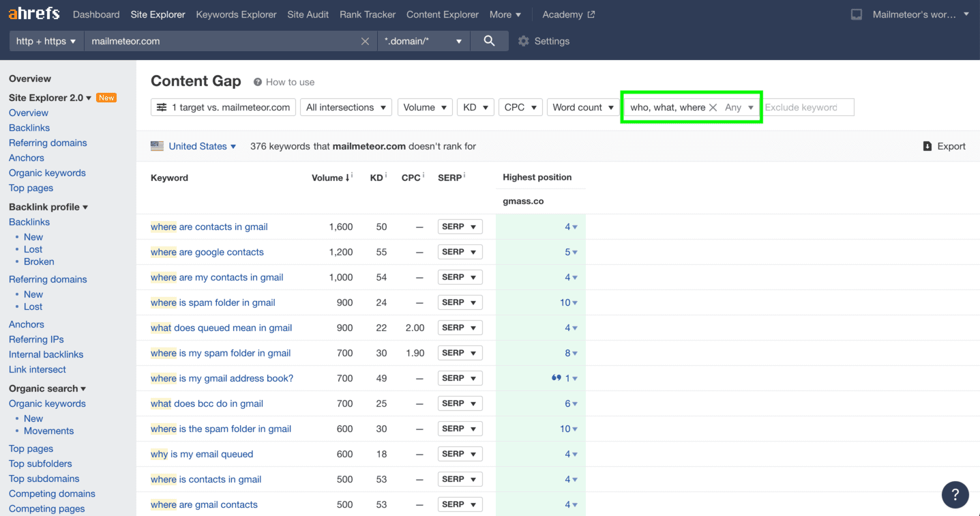Screen dimensions: 980x516
Task: Go to Keywords Explorer
Action: 236,14
